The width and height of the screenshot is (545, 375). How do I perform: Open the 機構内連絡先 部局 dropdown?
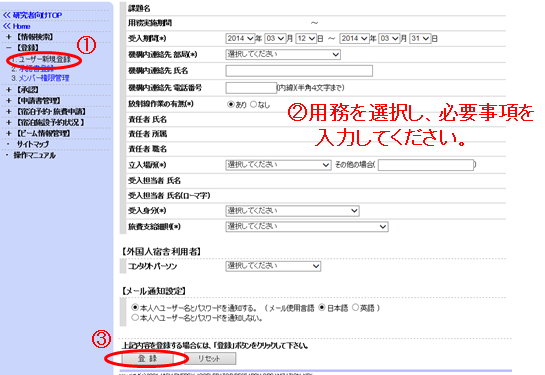click(x=283, y=55)
